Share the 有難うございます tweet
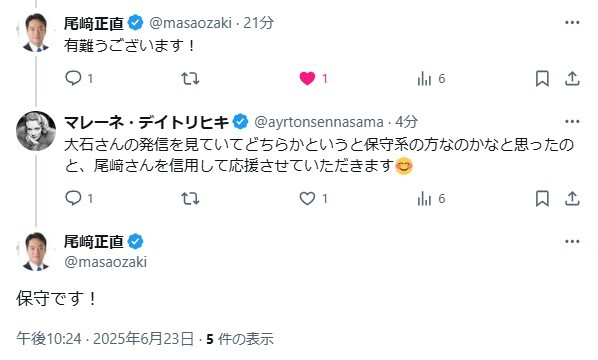Screen dimensions: 598x360 point(572,79)
